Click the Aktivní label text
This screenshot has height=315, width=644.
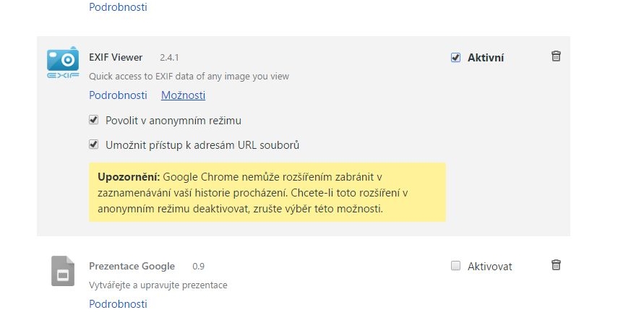tap(486, 58)
